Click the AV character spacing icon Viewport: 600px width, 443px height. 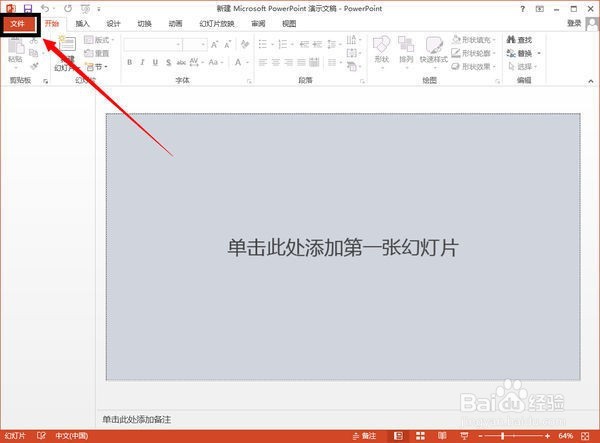coord(196,62)
